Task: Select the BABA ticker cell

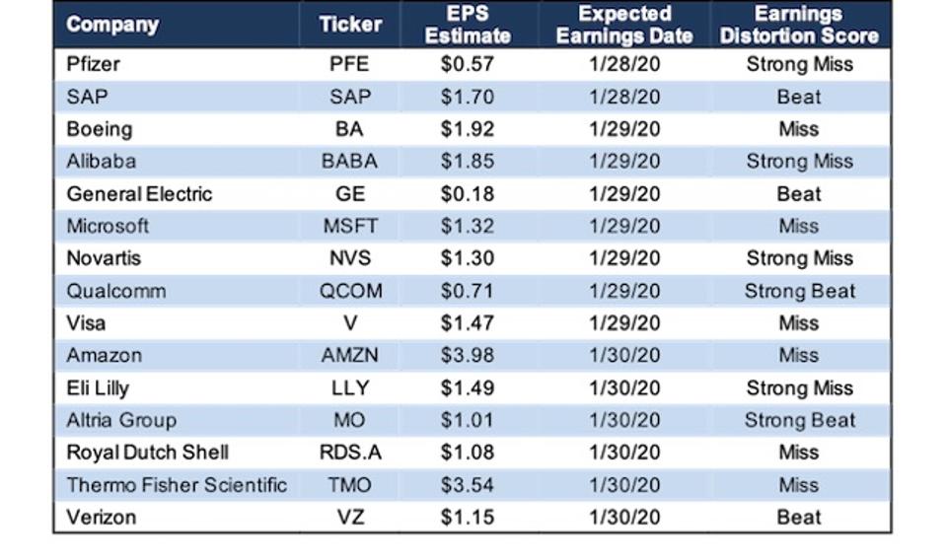Action: tap(350, 162)
